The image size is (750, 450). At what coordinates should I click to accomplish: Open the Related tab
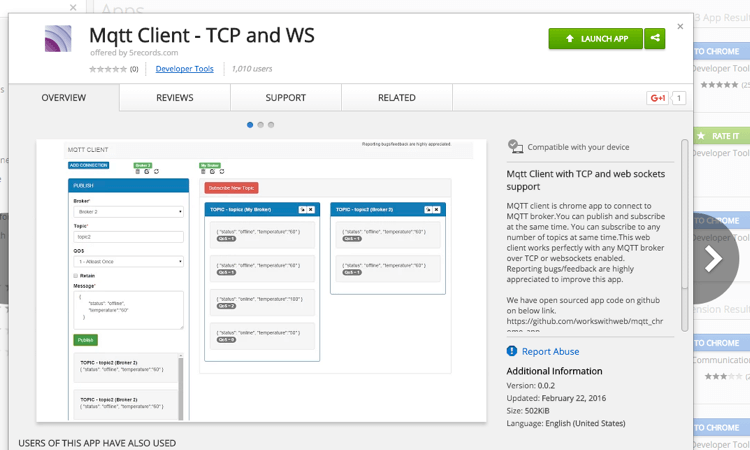[x=397, y=98]
